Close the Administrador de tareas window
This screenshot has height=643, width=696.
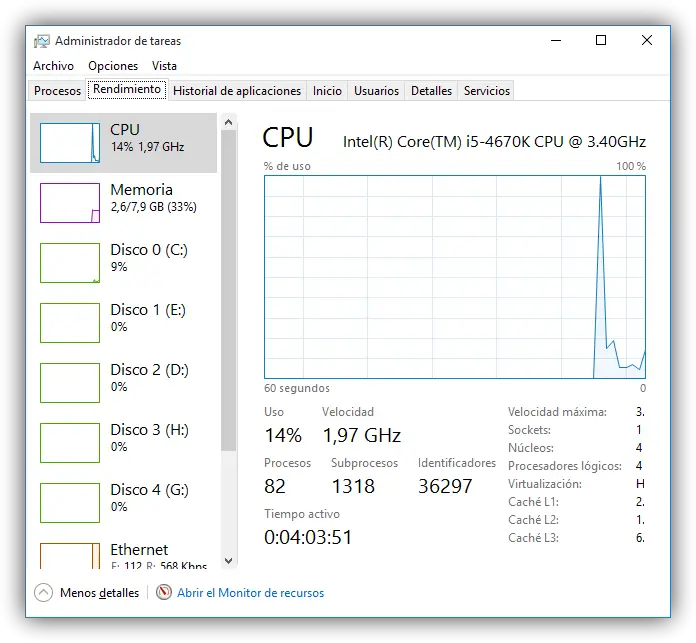pos(647,40)
